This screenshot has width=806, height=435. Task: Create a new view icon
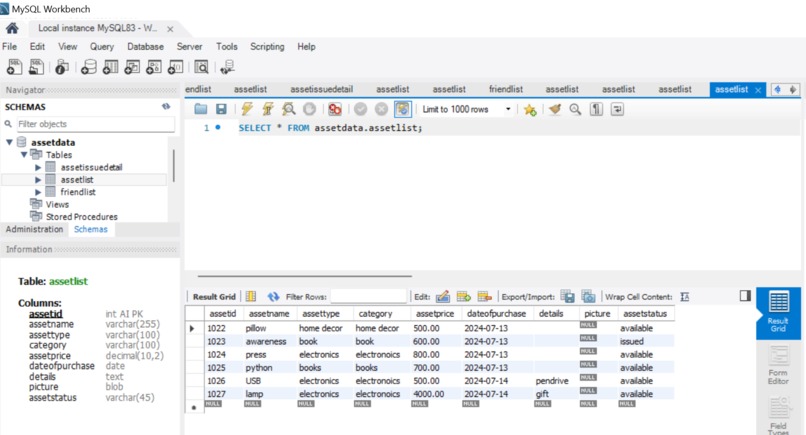132,67
